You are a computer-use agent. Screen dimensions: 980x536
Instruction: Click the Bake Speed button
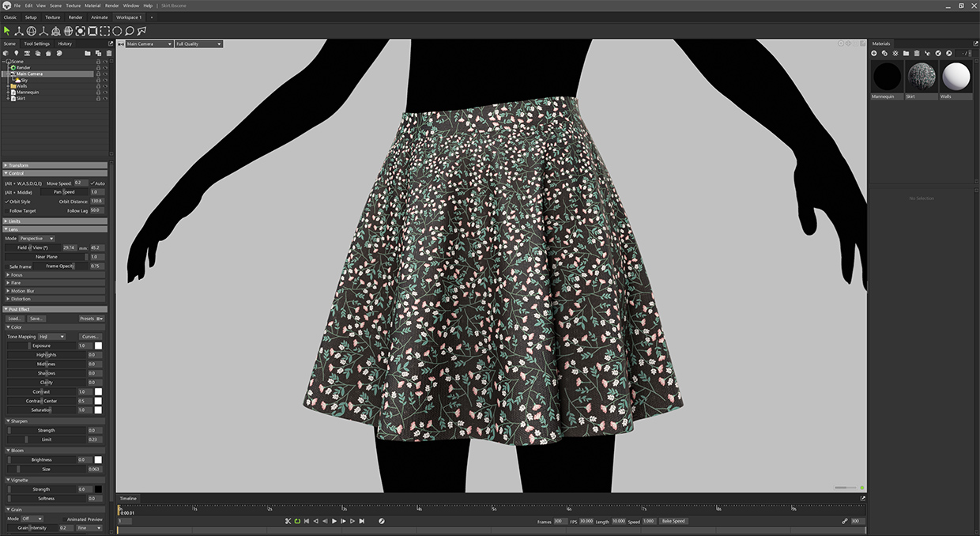click(x=673, y=521)
